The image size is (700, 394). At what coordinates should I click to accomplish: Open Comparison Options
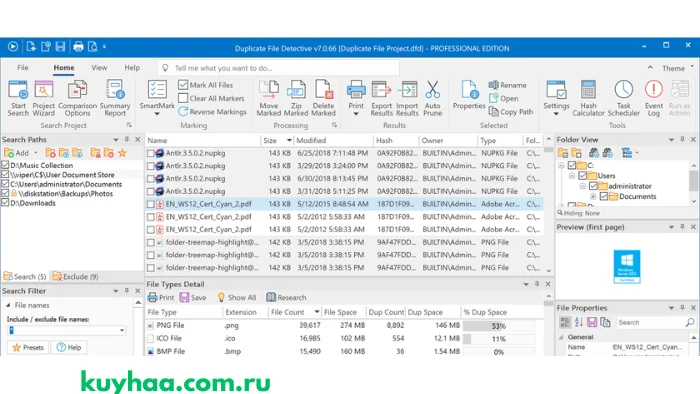pyautogui.click(x=77, y=98)
